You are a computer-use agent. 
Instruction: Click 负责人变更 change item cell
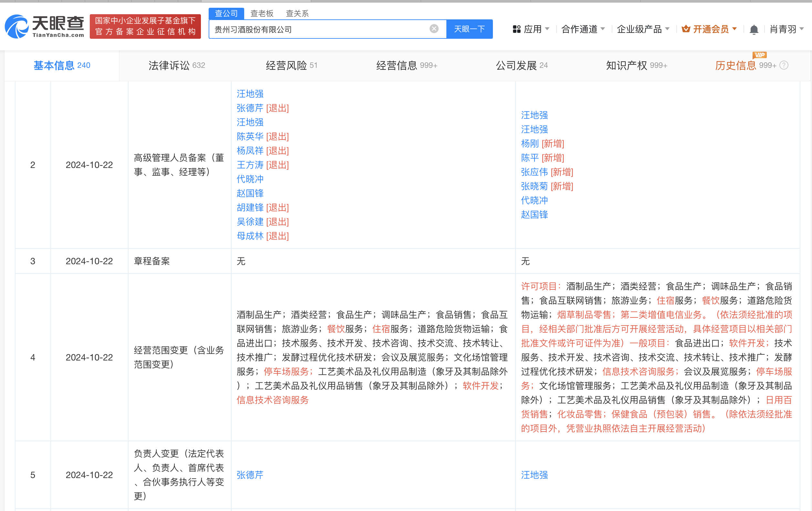tap(179, 475)
